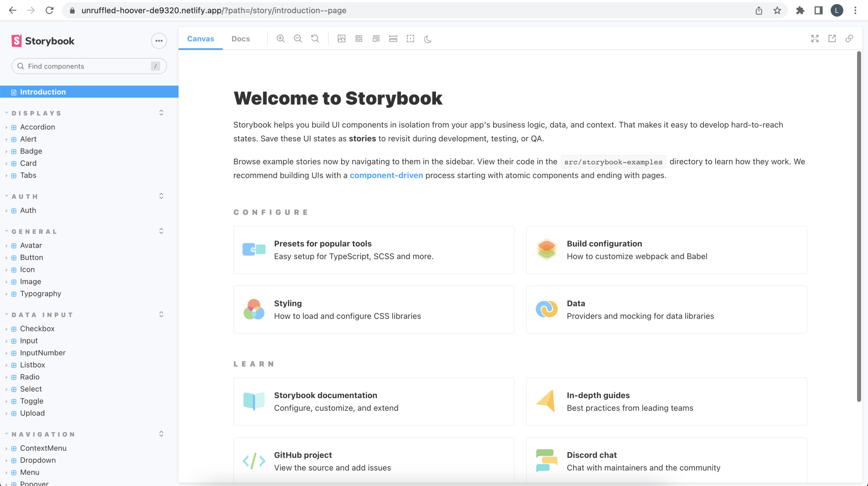The height and width of the screenshot is (486, 868).
Task: Open the viewport size icon
Action: 376,39
